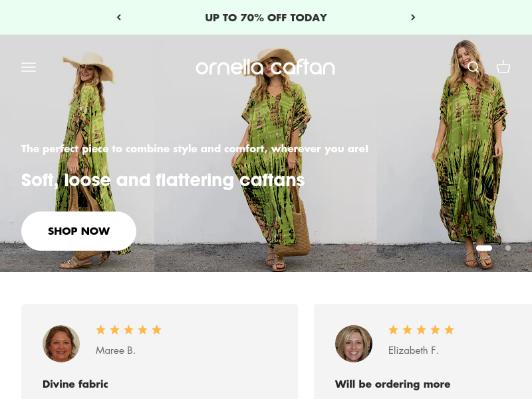Click the Elizabeth F. reviewer name
Image resolution: width=532 pixels, height=399 pixels.
tap(413, 350)
